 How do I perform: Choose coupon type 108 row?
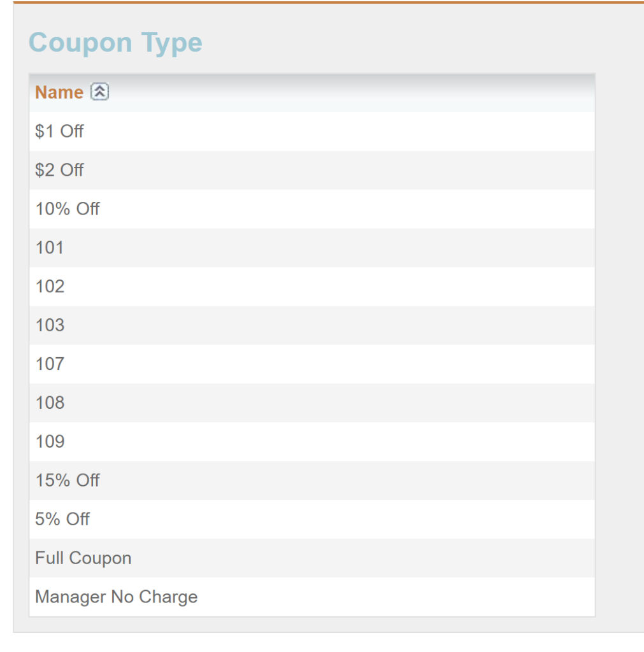tap(312, 403)
